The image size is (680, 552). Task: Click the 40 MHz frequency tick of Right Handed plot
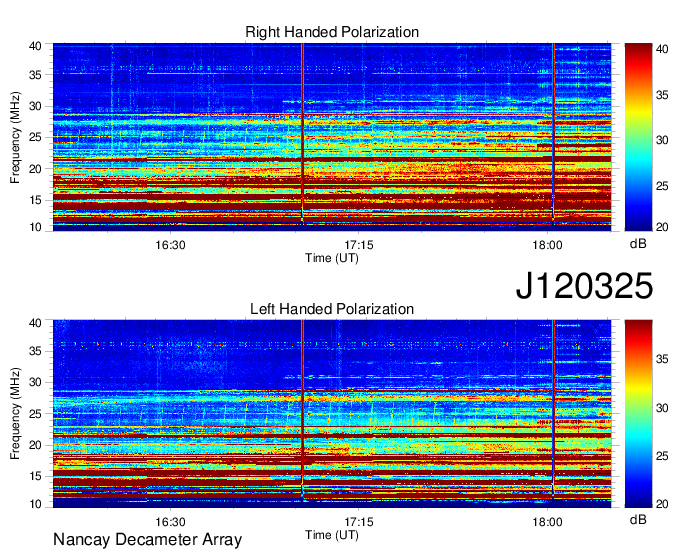tap(35, 46)
